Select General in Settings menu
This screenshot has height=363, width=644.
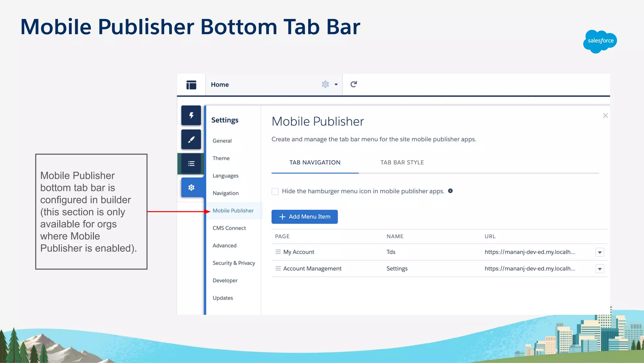[x=222, y=141]
